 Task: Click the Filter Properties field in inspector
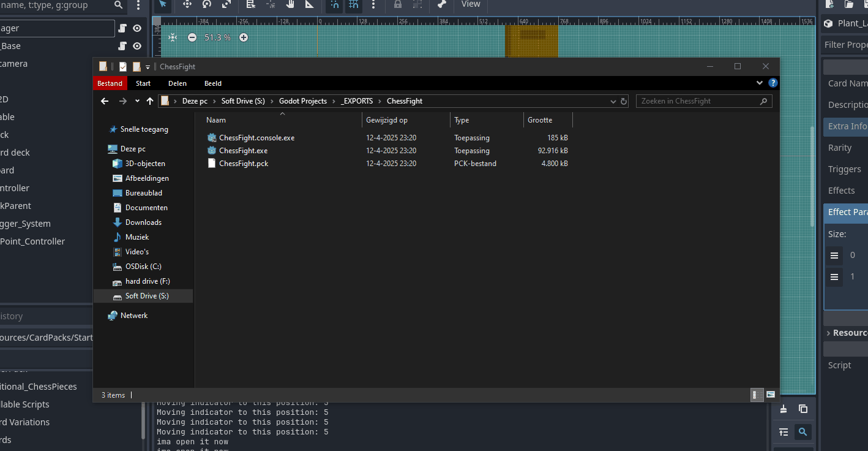[x=845, y=45]
